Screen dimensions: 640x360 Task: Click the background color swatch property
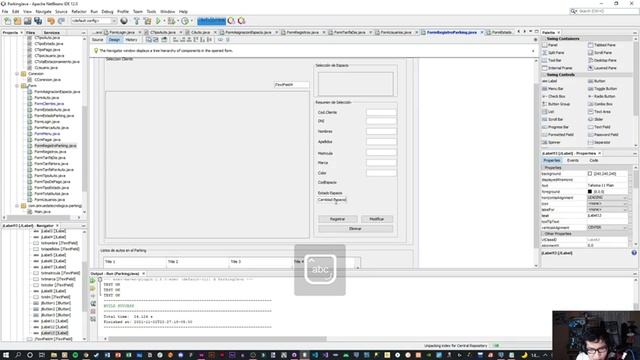tap(590, 174)
